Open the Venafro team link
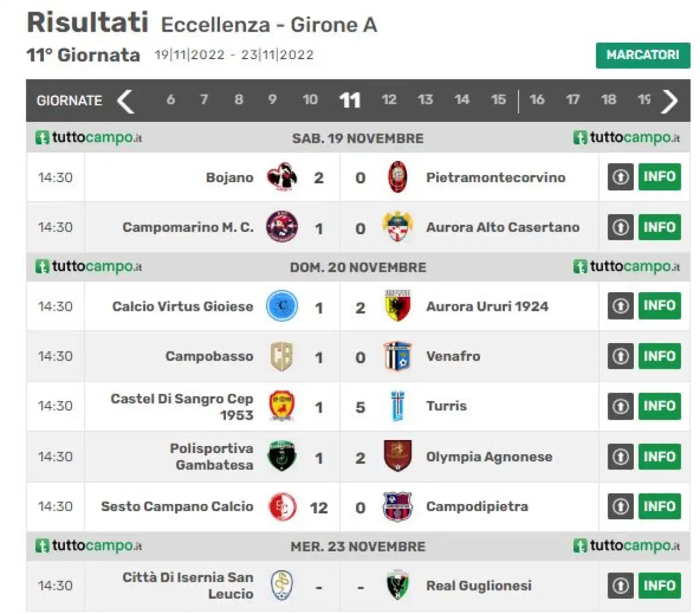Screen dimensions: 700x614 (x=453, y=356)
